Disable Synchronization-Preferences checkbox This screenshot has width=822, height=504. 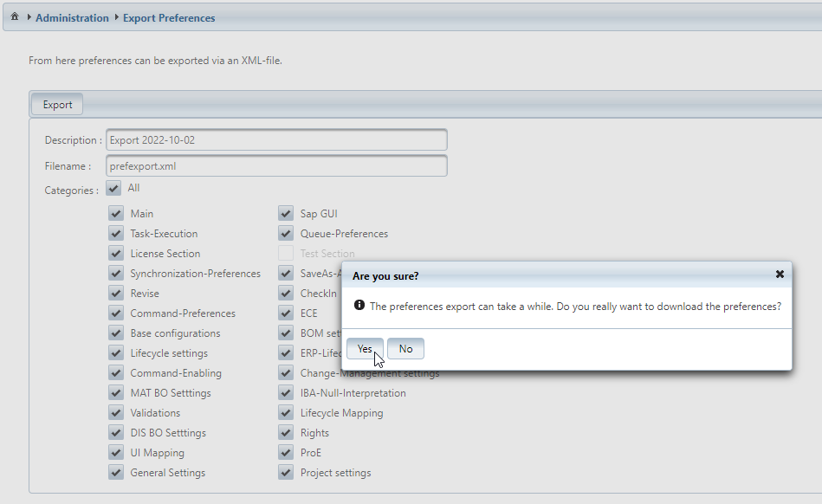[115, 274]
